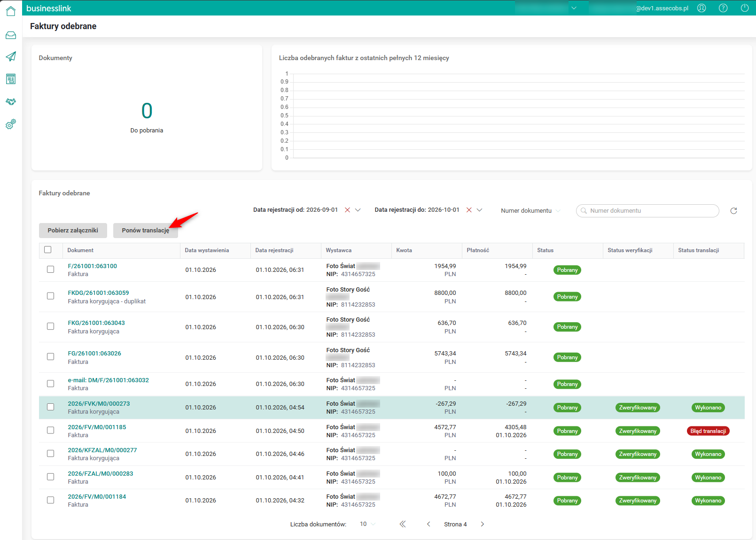
Task: Open the inbox tray sidebar icon
Action: click(11, 35)
